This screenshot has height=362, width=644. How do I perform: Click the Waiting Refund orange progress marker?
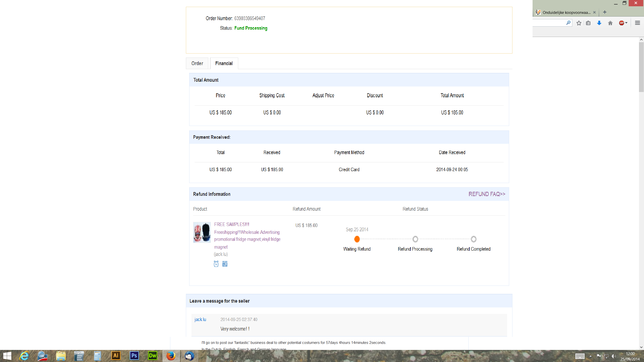(x=357, y=239)
